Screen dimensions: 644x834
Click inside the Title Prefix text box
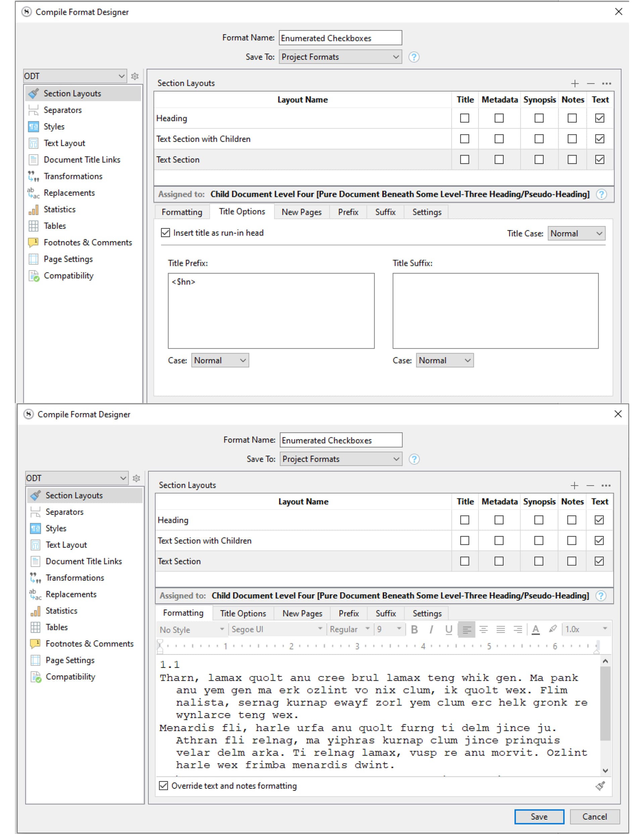271,310
